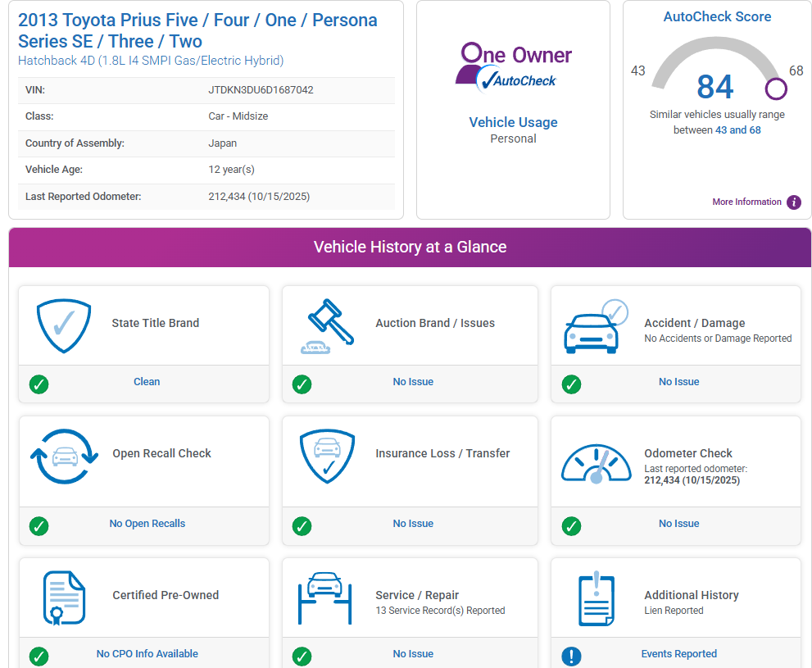Click the Certified Pre-Owned certificate icon
Viewport: 812px width, 668px height.
[x=64, y=598]
